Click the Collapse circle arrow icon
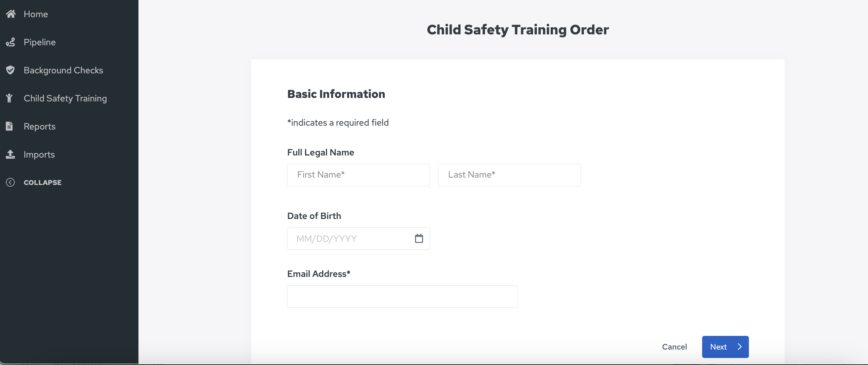This screenshot has width=868, height=365. [10, 182]
